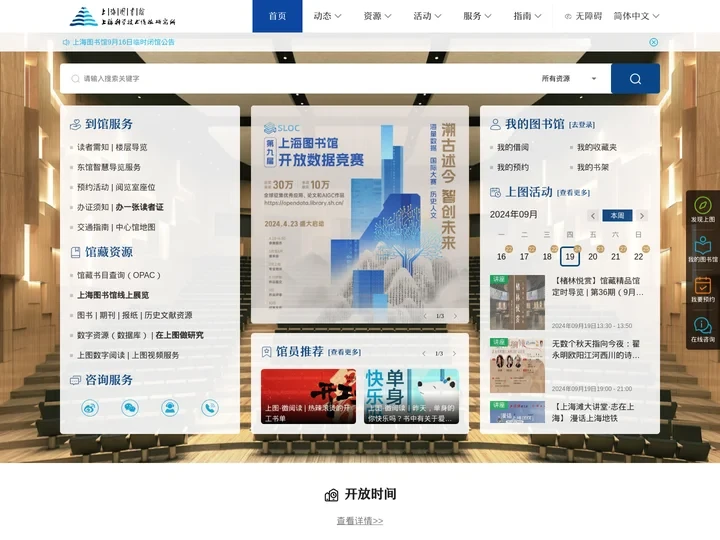
Task: Click 去登录 link
Action: 582,125
